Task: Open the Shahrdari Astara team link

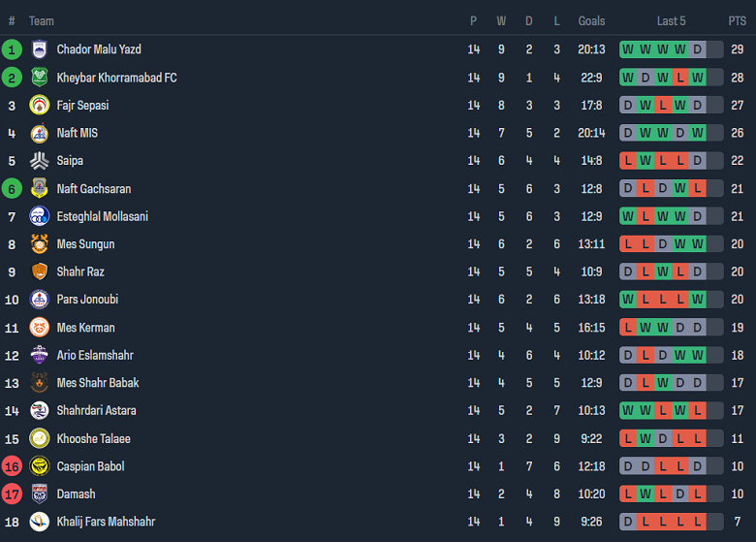Action: (x=96, y=411)
